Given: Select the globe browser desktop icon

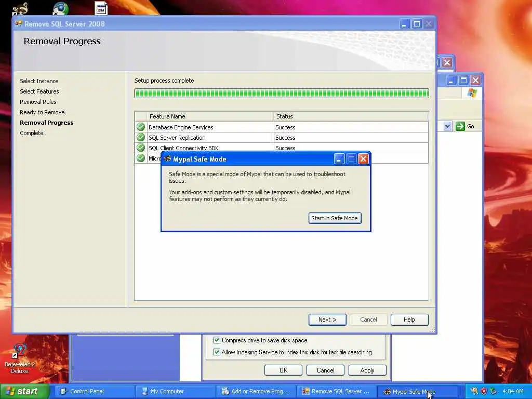Looking at the screenshot, I should click(60, 9).
